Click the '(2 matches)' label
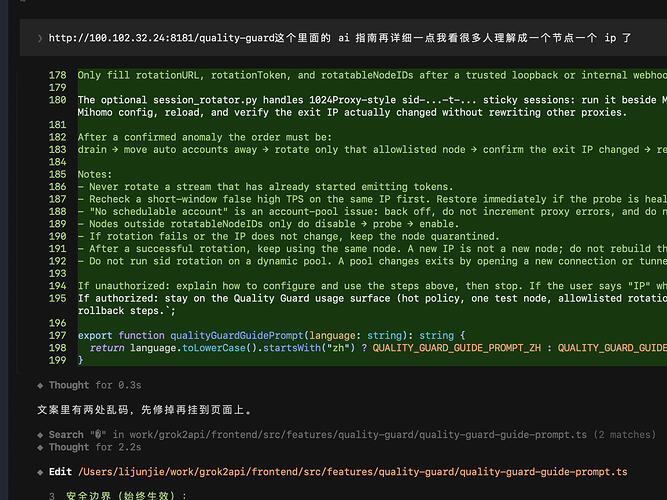 624,435
